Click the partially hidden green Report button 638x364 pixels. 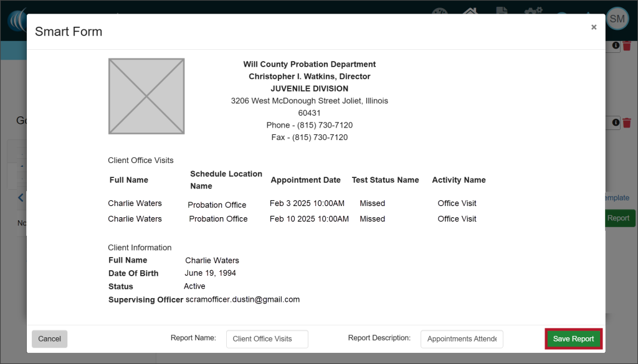coord(619,218)
